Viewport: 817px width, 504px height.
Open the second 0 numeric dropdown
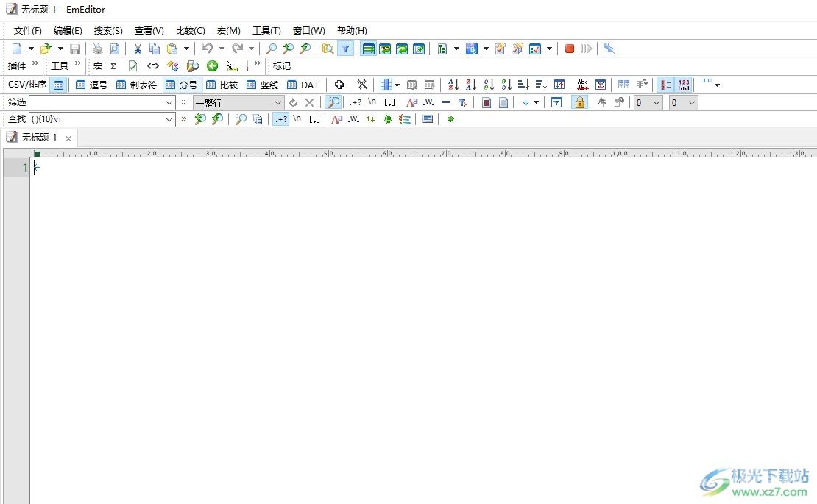pos(684,102)
